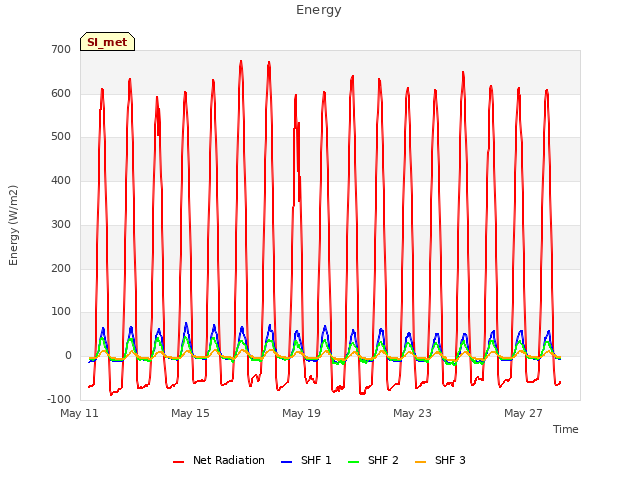This screenshot has width=640, height=480.
Task: Click the 500 y-axis tick label
Action: click(61, 137)
